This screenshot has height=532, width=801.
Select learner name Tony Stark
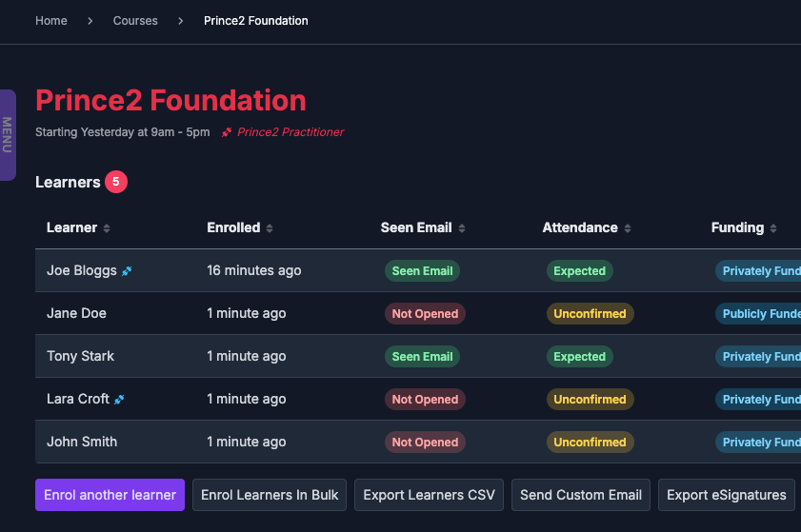click(x=80, y=356)
